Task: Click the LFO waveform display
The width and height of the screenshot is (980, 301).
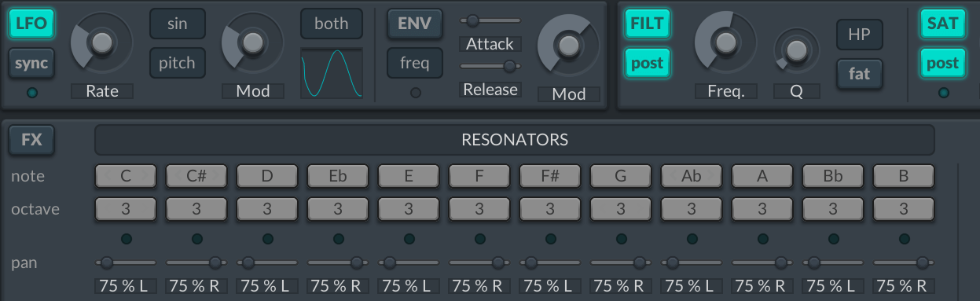Action: (332, 74)
